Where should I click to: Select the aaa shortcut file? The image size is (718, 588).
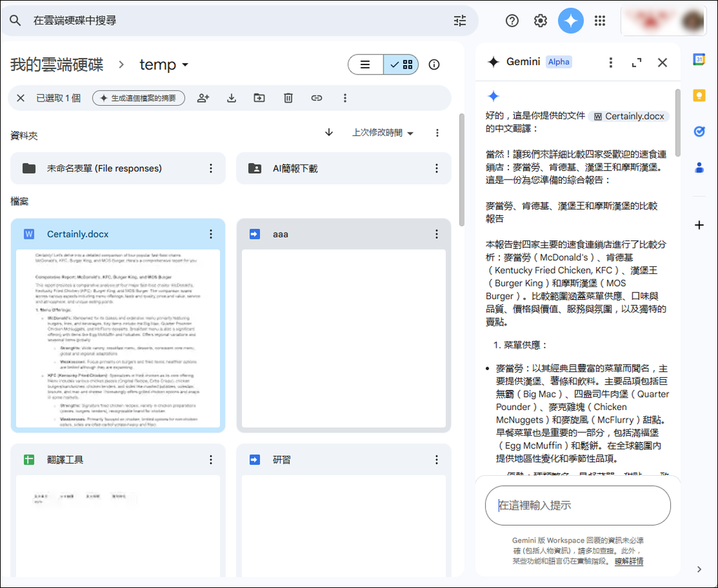tap(280, 234)
